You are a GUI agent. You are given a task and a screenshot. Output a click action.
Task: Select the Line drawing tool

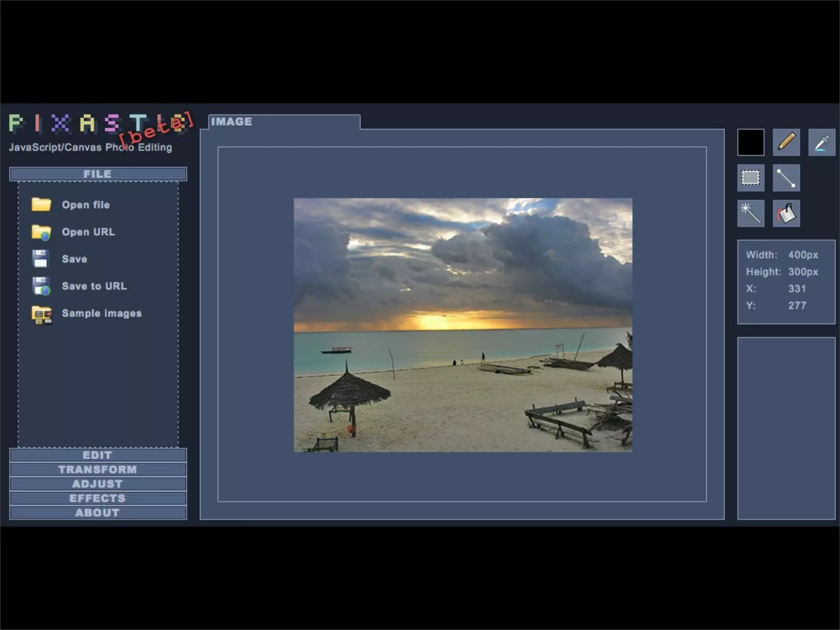[786, 178]
